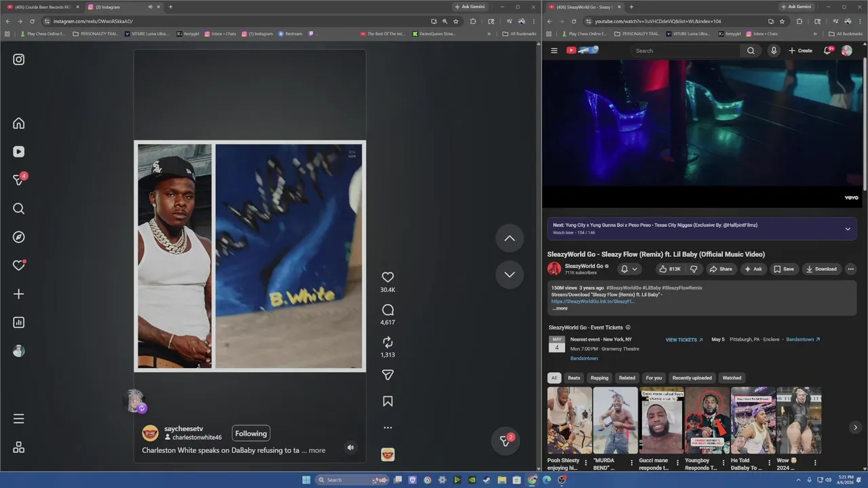The width and height of the screenshot is (868, 488).
Task: Create a new Instagram post
Action: click(x=19, y=294)
